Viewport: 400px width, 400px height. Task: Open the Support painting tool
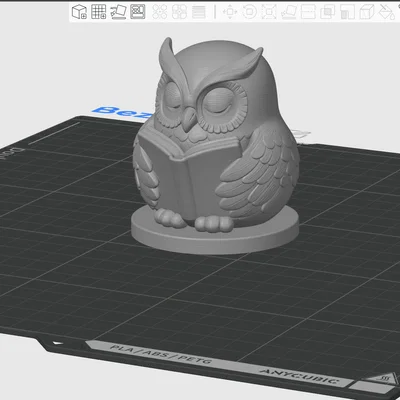coord(347,12)
